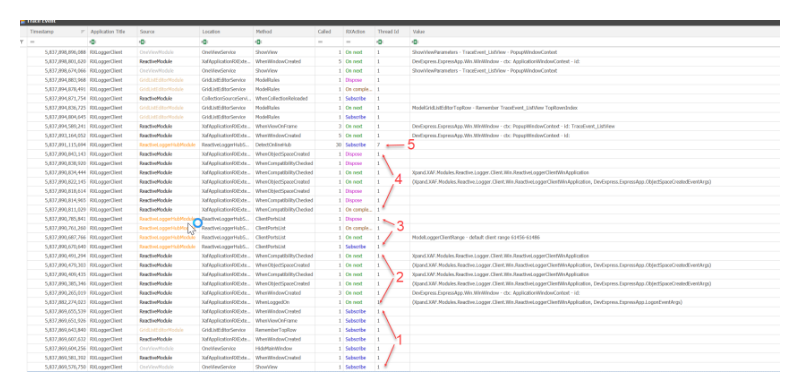Sort by the Value column header
Screen dimensions: 800x392
[594, 32]
